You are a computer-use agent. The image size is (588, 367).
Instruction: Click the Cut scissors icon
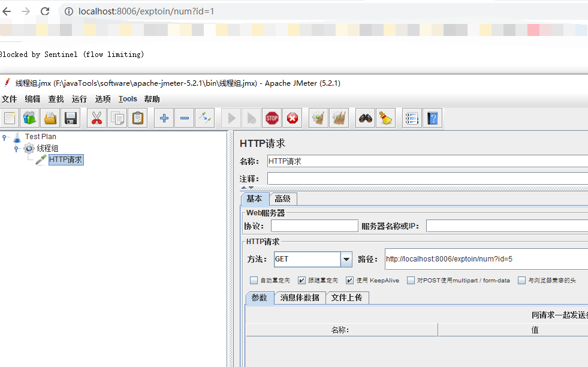point(97,118)
